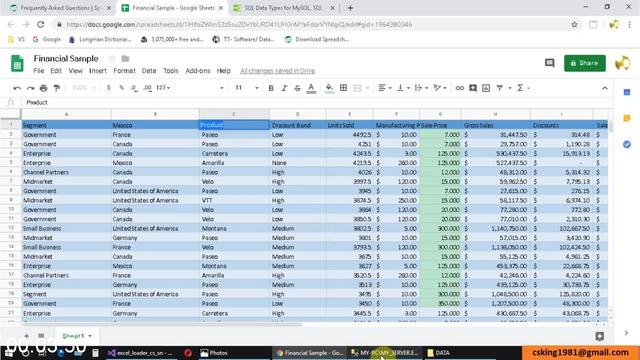Open the Tools menu
Viewport: 640px width, 360px height.
(x=171, y=71)
